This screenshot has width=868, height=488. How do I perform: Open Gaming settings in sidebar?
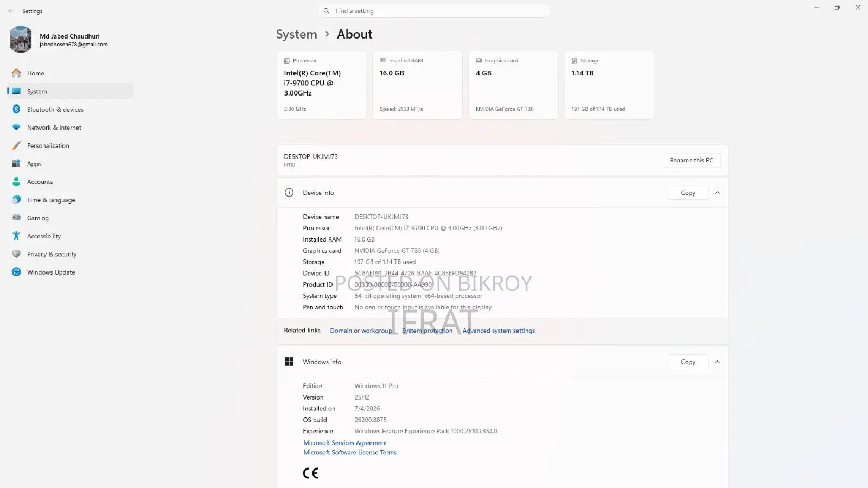71,218
